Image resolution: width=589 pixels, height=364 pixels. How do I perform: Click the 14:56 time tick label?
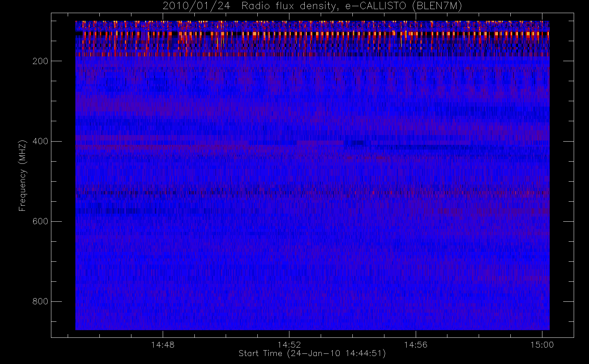point(416,345)
